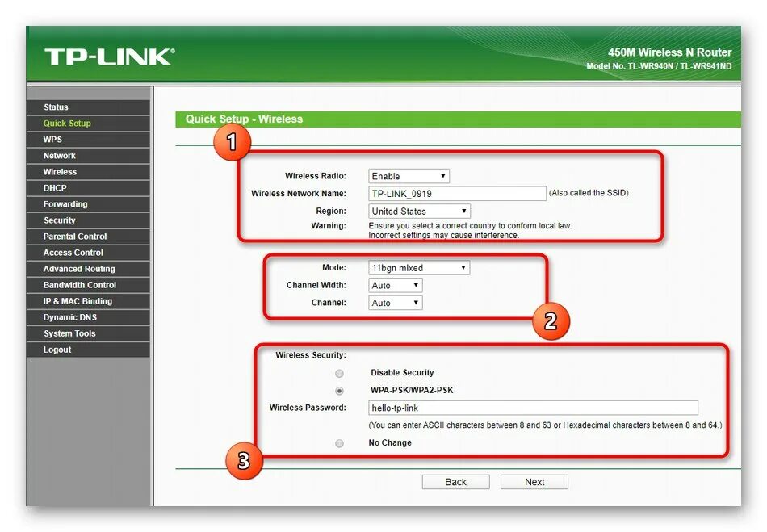The image size is (767, 532).
Task: Go to the WPS page
Action: pyautogui.click(x=88, y=140)
